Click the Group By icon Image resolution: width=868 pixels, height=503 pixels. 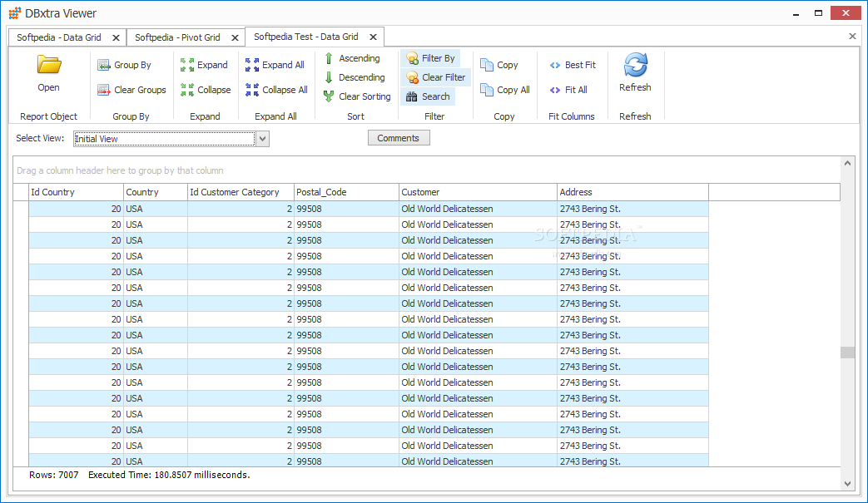pos(104,65)
